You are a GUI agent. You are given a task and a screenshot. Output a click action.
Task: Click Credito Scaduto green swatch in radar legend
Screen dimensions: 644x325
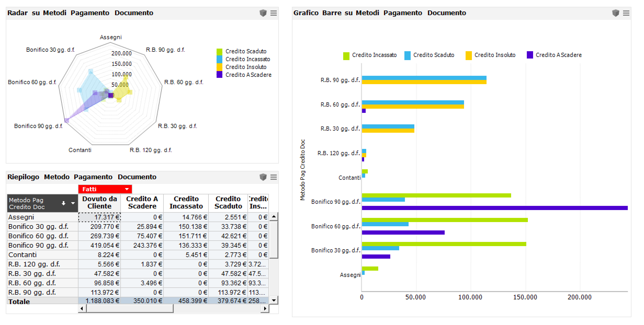(x=219, y=51)
